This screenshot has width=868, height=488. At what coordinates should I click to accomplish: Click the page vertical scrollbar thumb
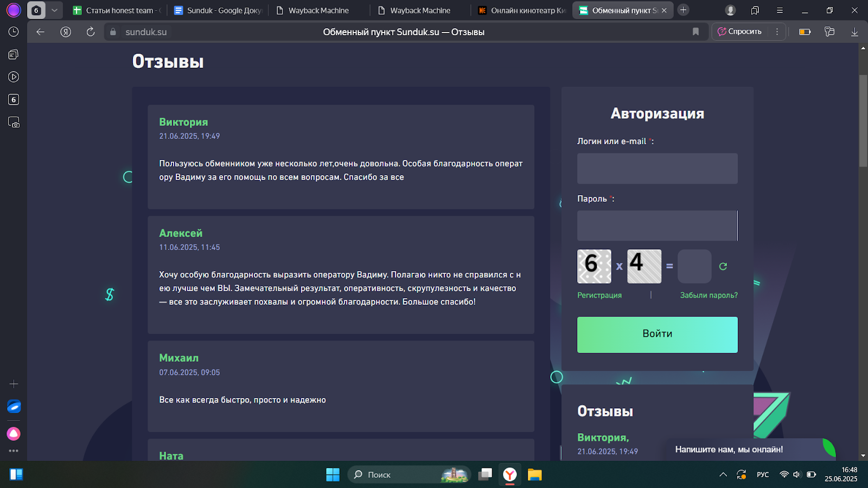pyautogui.click(x=863, y=120)
